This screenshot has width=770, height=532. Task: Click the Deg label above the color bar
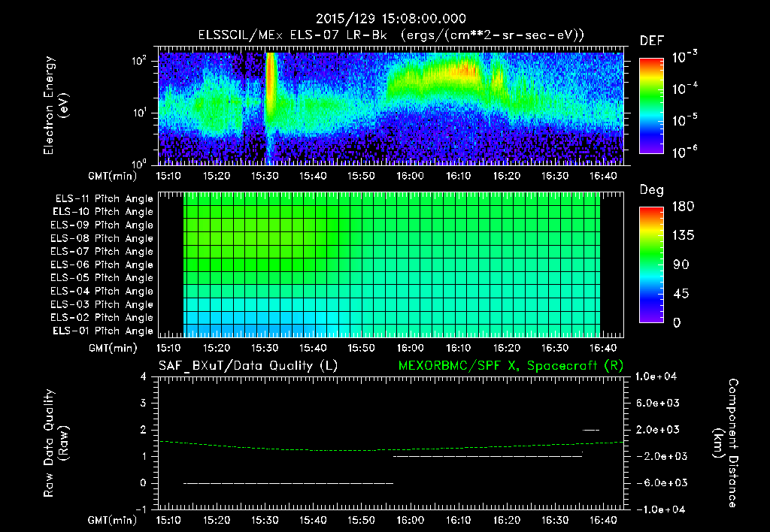(x=652, y=190)
